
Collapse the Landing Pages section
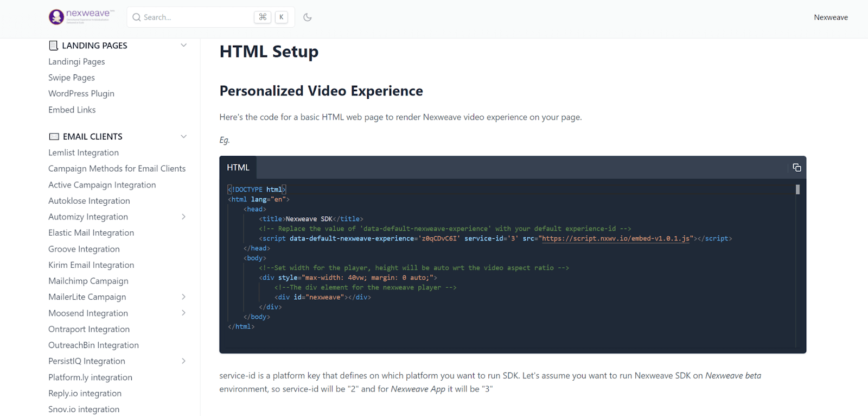183,46
